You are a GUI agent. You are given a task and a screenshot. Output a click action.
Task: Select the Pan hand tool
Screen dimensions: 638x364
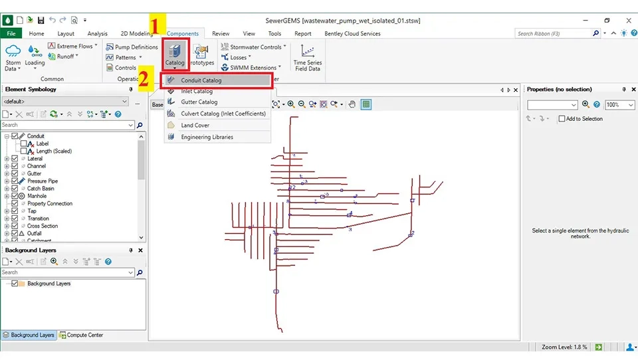(352, 104)
